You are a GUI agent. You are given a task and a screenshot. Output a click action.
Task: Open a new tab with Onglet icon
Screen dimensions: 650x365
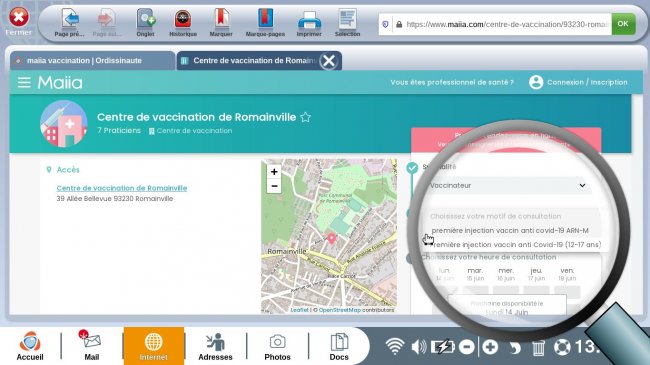[x=146, y=19]
